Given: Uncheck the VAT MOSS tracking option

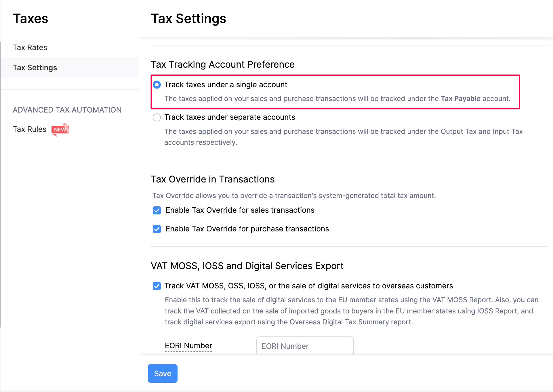Looking at the screenshot, I should pyautogui.click(x=157, y=286).
